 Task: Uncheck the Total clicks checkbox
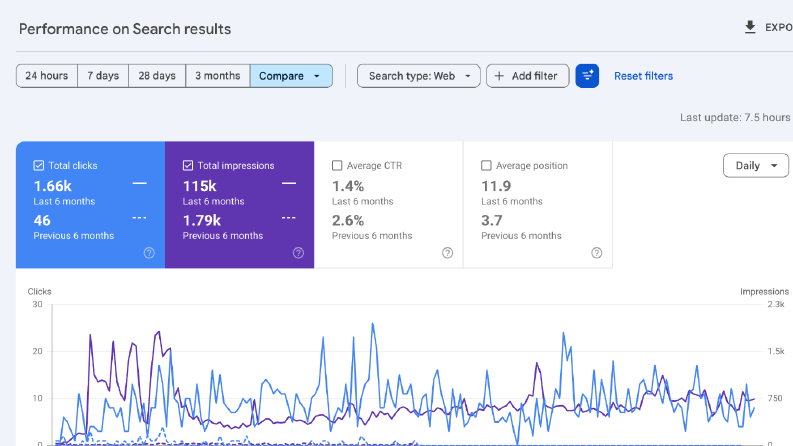pos(38,165)
